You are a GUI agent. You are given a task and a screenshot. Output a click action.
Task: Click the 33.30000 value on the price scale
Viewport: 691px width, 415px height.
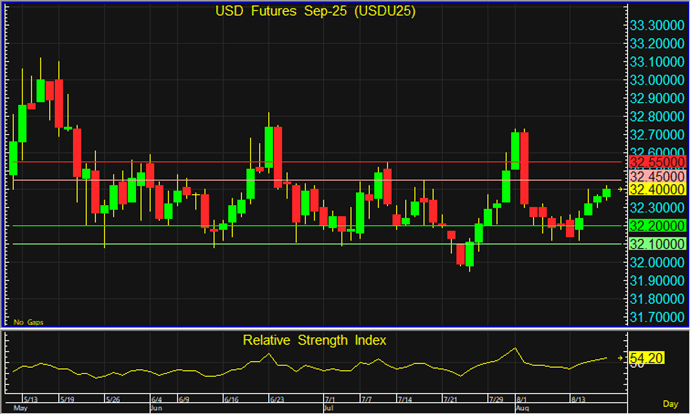point(656,24)
